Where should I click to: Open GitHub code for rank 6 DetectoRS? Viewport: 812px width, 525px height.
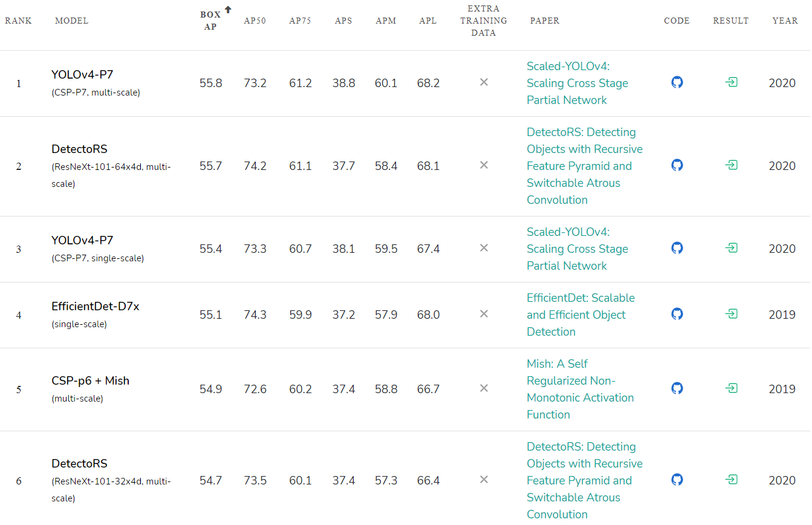pyautogui.click(x=677, y=480)
